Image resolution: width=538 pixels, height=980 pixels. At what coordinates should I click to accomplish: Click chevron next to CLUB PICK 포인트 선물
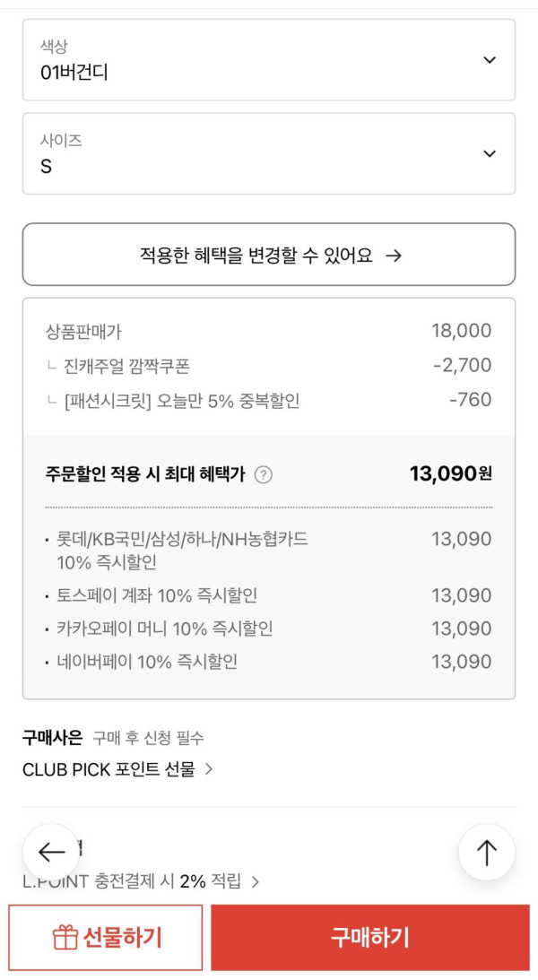209,769
